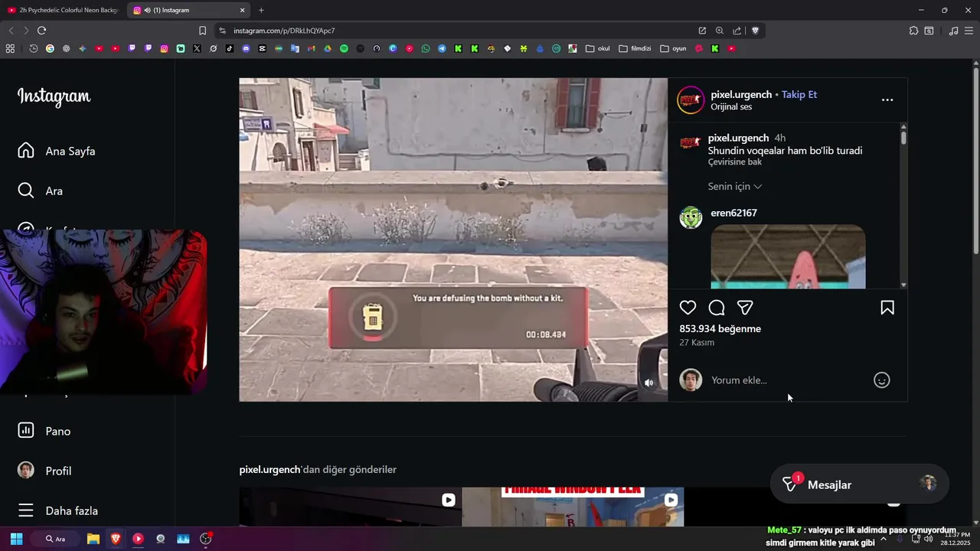Open the Windows Start menu
The height and width of the screenshot is (551, 980).
pos(16,539)
